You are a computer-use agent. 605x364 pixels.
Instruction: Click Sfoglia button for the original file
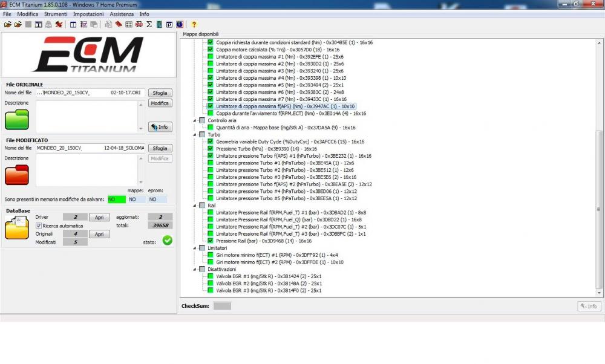160,93
